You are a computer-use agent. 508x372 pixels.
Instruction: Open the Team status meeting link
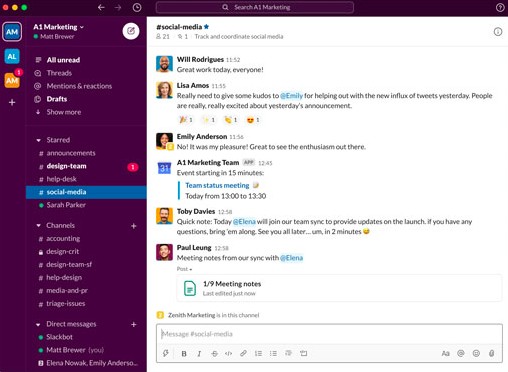pyautogui.click(x=217, y=185)
